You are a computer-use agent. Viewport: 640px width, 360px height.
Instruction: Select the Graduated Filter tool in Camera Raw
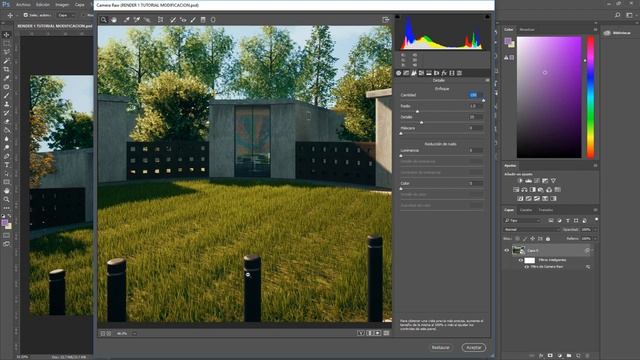[x=203, y=20]
